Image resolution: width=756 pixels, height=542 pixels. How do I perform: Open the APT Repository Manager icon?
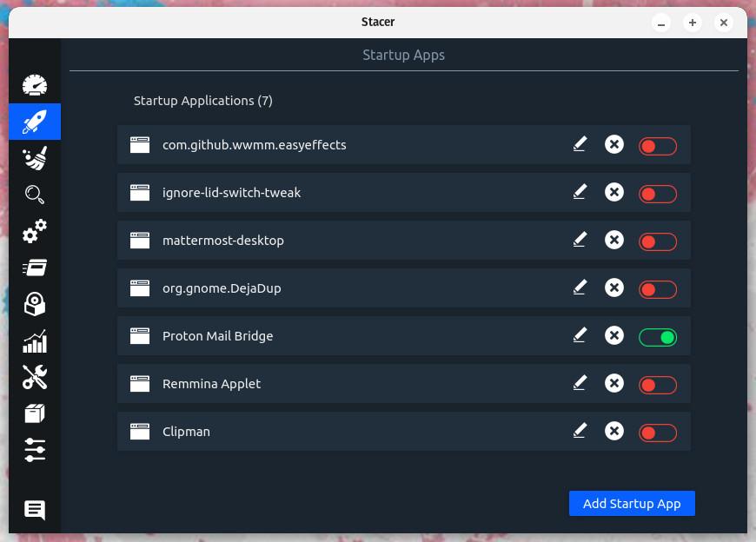pos(35,413)
